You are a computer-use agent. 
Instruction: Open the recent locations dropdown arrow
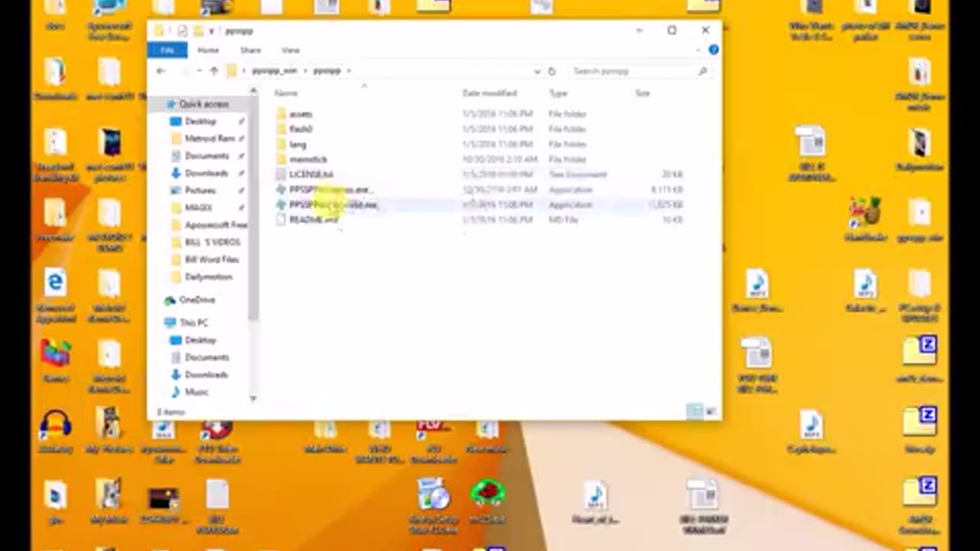tap(199, 70)
